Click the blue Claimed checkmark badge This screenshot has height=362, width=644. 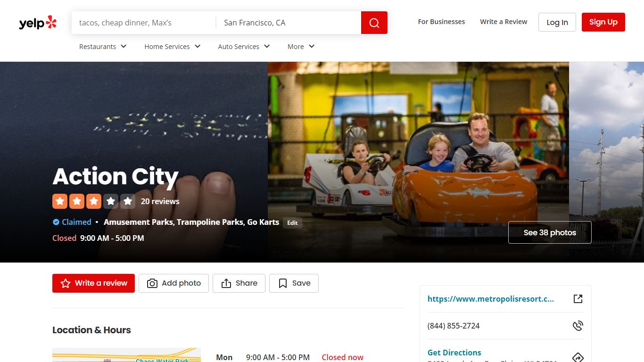(56, 222)
